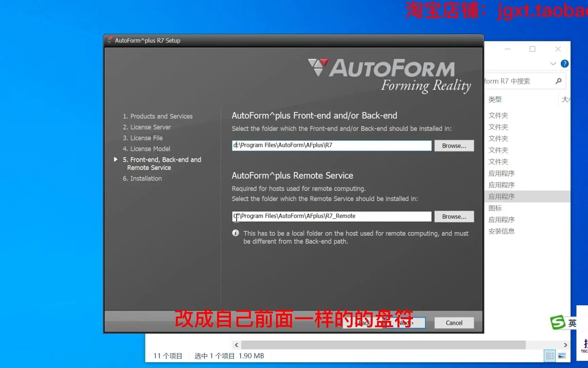This screenshot has width=588, height=368.
Task: Click Browse for Front-end/Back-end install folder
Action: point(454,146)
